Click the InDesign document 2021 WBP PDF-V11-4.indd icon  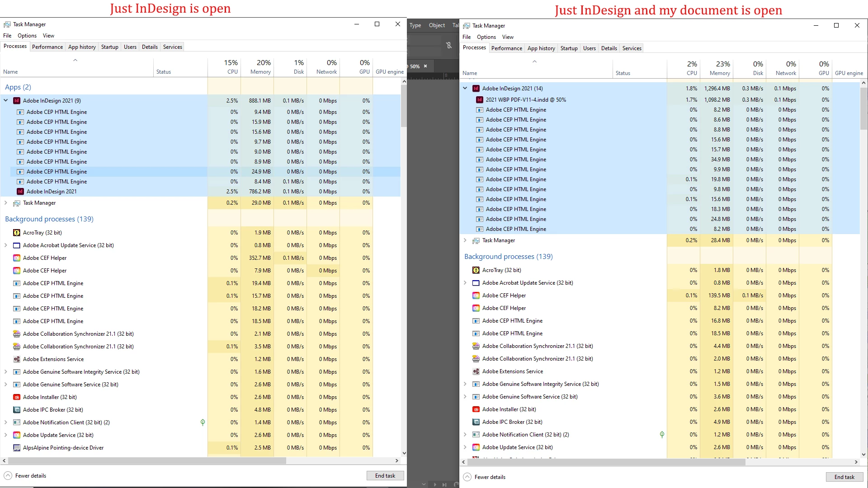(480, 100)
